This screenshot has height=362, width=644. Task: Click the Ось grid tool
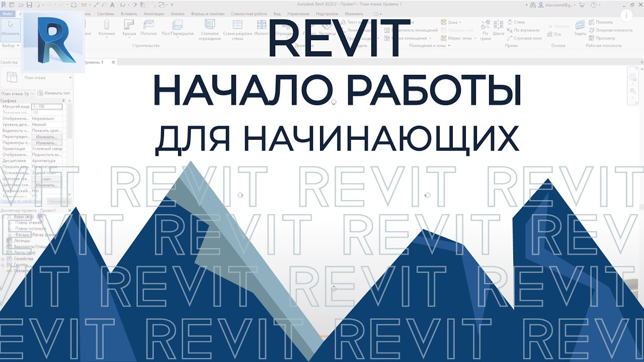coord(554,35)
